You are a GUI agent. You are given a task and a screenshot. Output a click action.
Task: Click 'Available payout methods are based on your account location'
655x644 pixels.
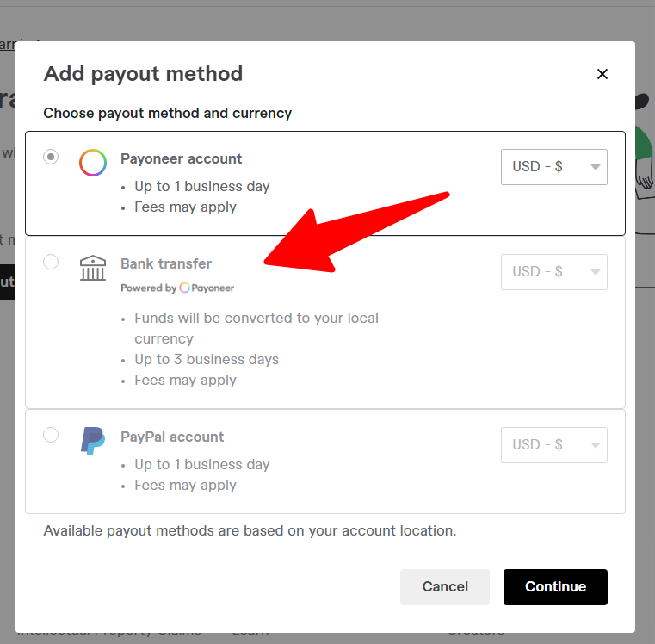click(x=250, y=530)
